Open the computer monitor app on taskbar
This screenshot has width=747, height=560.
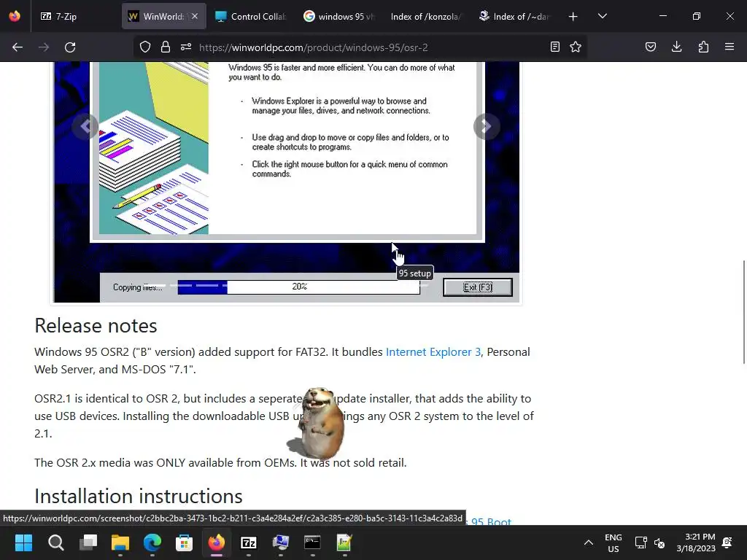pos(281,542)
